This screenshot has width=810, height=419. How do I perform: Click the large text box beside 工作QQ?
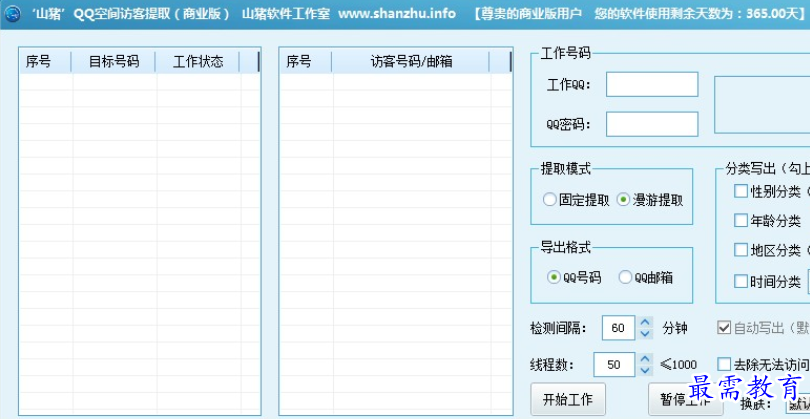click(762, 105)
